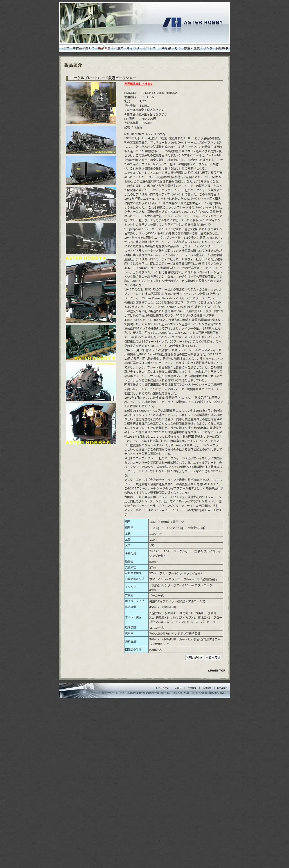The height and width of the screenshot is (868, 289).
Task: Open the large cab side detail photo
Action: coord(91,289)
